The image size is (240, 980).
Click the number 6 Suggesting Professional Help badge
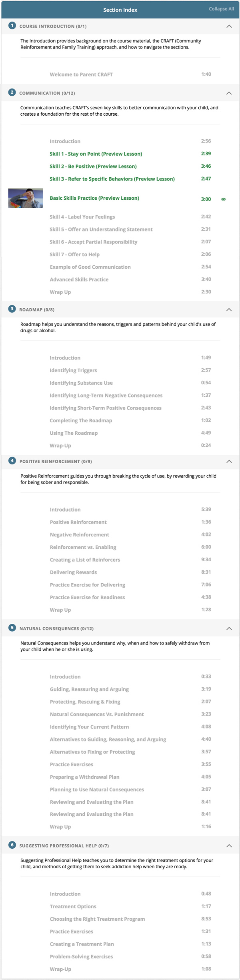[x=12, y=845]
